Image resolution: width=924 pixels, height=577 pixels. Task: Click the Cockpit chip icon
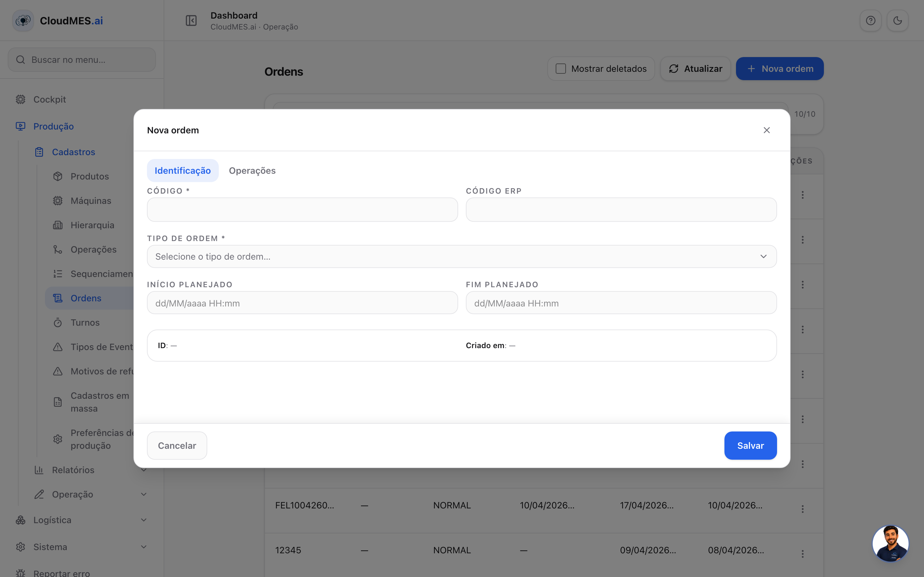tap(21, 100)
